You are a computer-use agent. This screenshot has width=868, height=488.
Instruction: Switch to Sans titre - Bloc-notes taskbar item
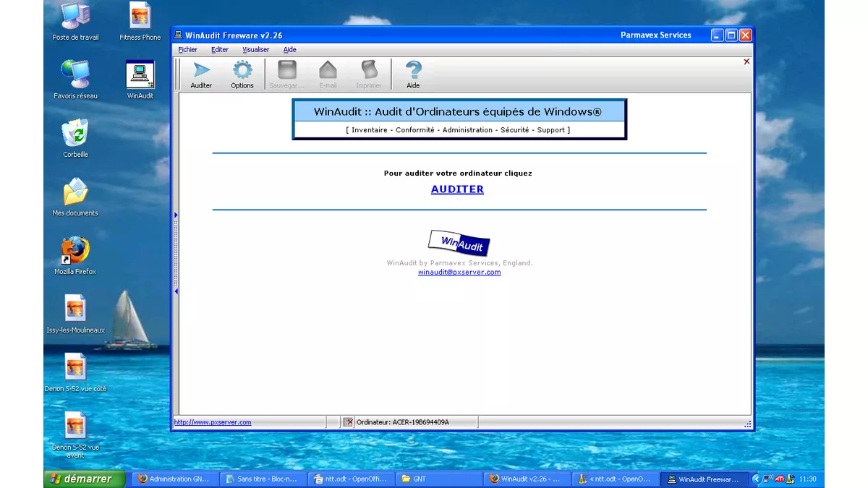coord(263,479)
